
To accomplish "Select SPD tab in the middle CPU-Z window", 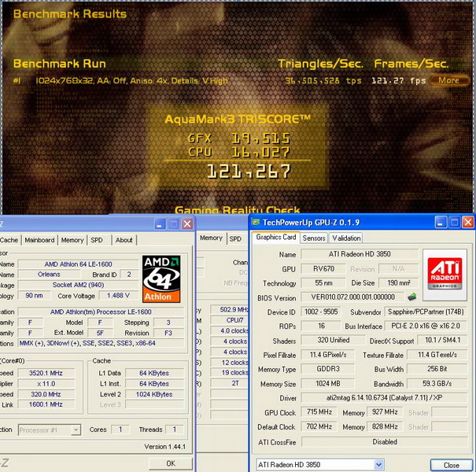I will [235, 239].
